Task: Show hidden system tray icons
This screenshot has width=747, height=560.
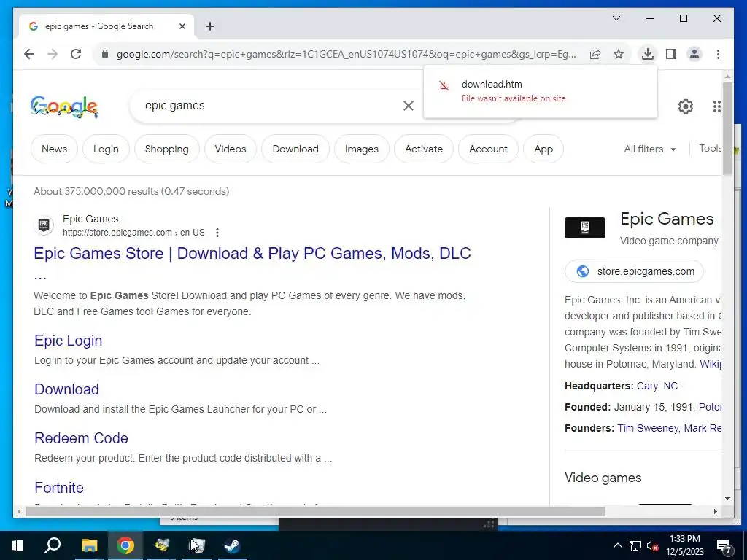Action: click(617, 545)
